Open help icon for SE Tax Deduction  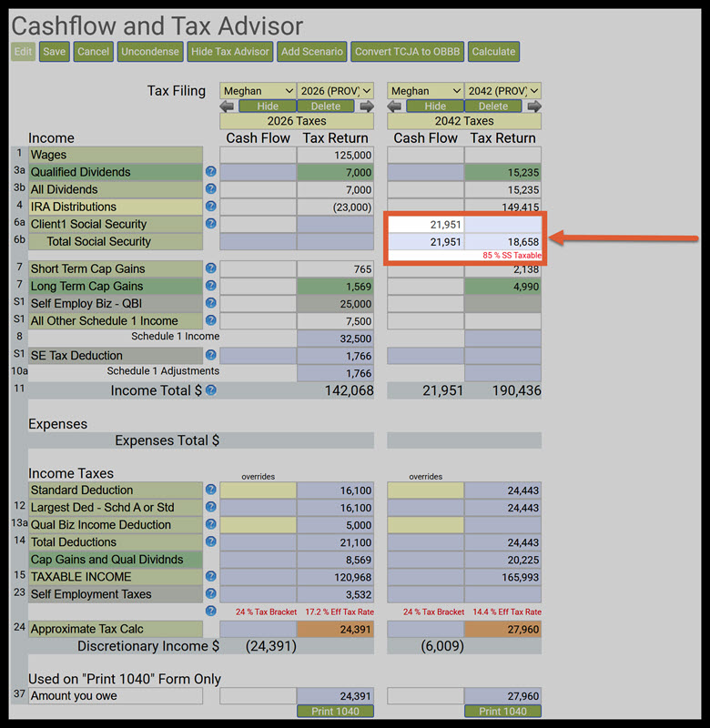click(x=211, y=355)
